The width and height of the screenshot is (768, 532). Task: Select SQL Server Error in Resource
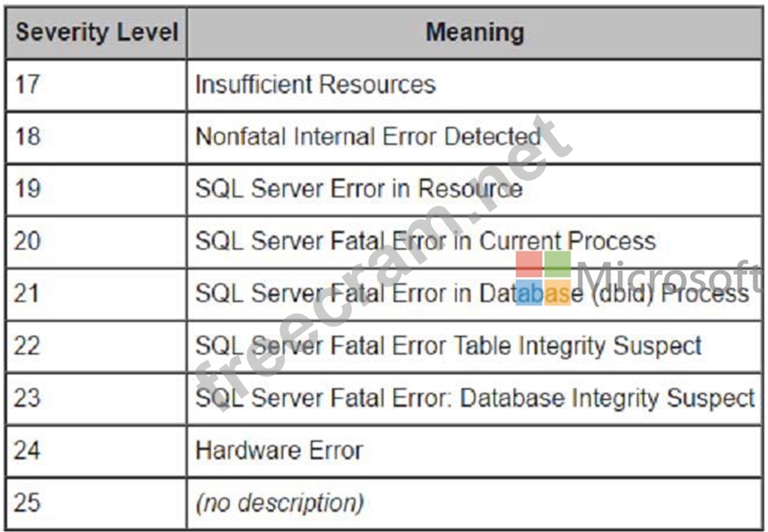coord(359,189)
